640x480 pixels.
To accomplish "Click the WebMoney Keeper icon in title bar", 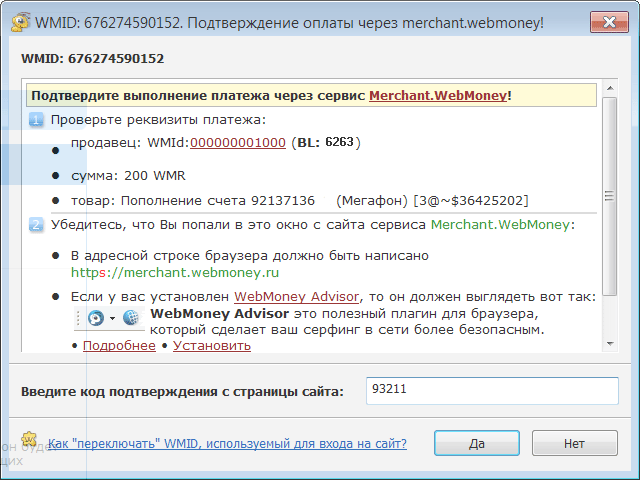I will [x=20, y=22].
